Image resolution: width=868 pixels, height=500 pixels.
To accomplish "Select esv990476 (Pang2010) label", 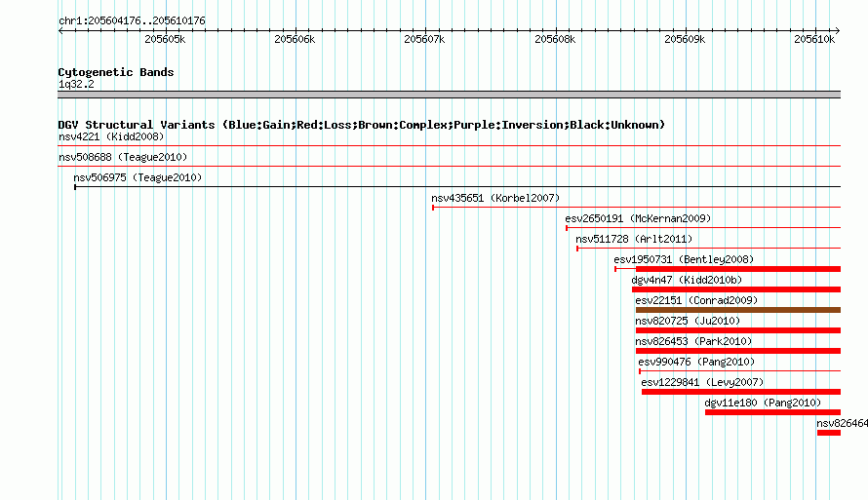I will [x=696, y=362].
